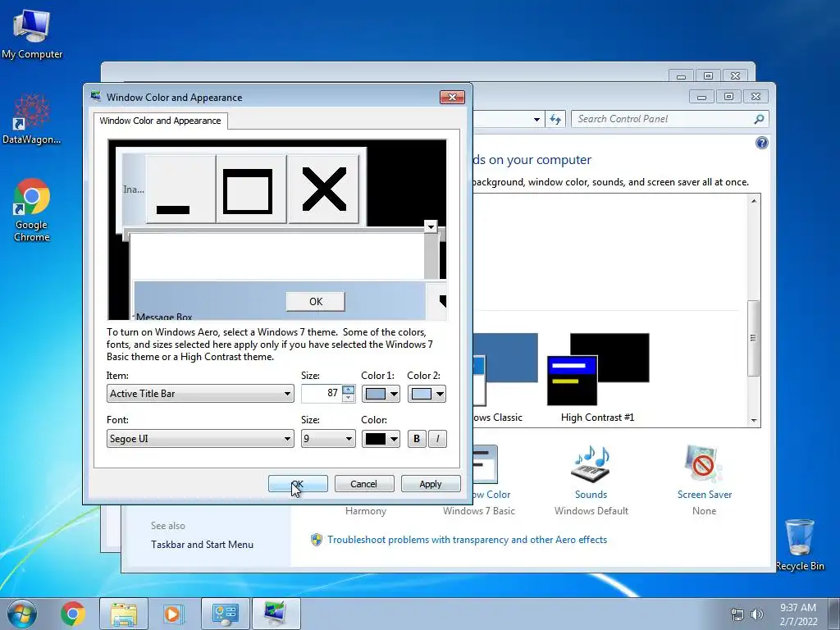Open Windows Explorer from the taskbar

tap(124, 614)
